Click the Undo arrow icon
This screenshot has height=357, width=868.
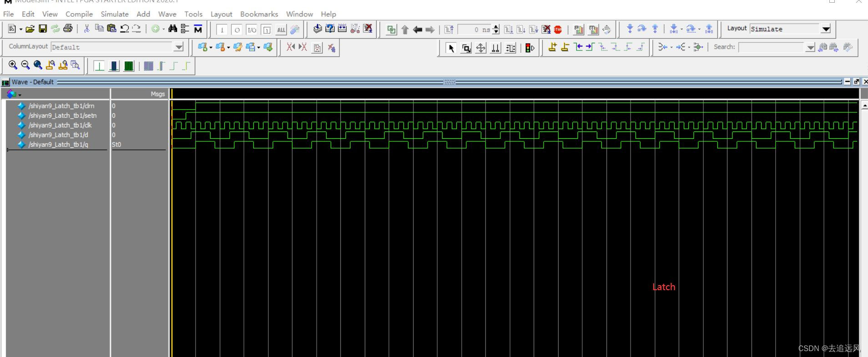coord(124,29)
